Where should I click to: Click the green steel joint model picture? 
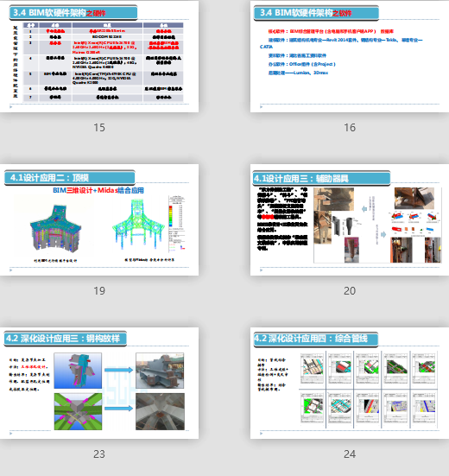78,411
